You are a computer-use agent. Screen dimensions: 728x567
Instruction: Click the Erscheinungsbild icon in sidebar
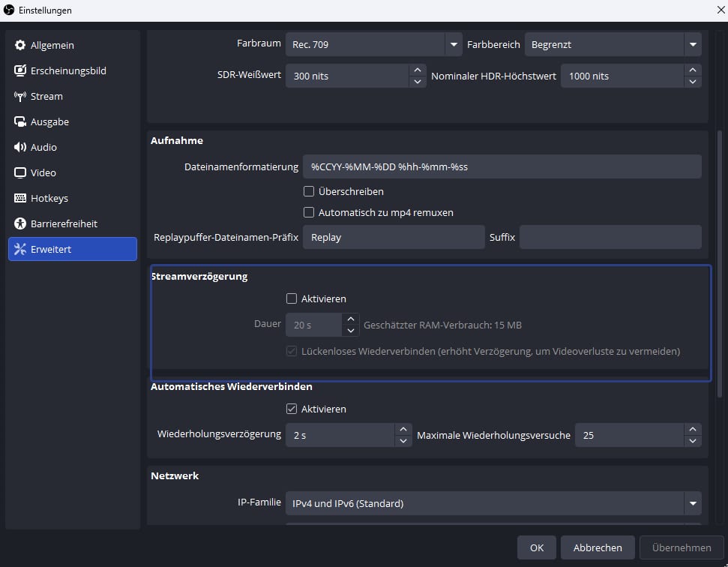click(x=20, y=70)
